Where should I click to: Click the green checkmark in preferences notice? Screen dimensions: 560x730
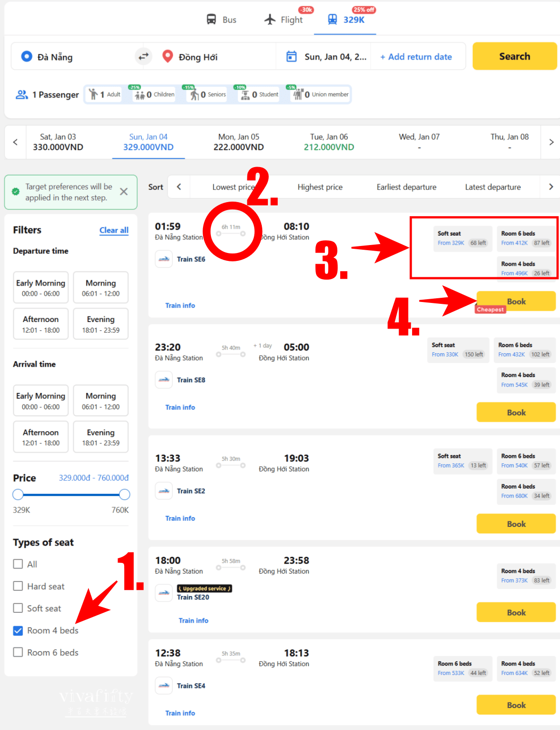pos(15,192)
